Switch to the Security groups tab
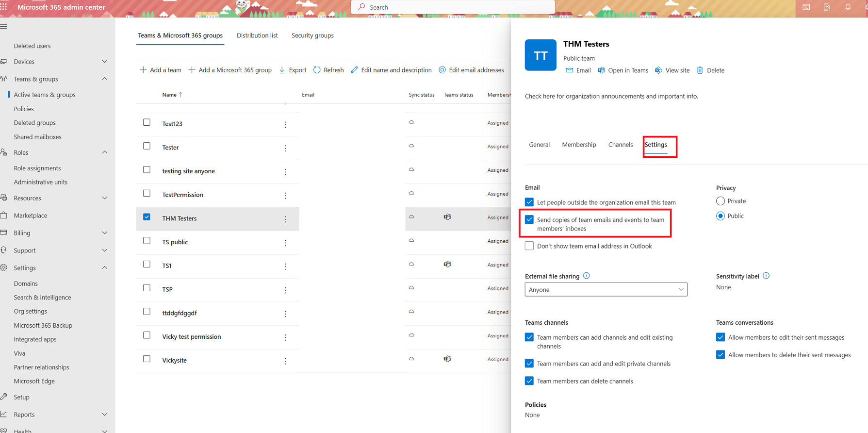Image resolution: width=868 pixels, height=433 pixels. [312, 35]
